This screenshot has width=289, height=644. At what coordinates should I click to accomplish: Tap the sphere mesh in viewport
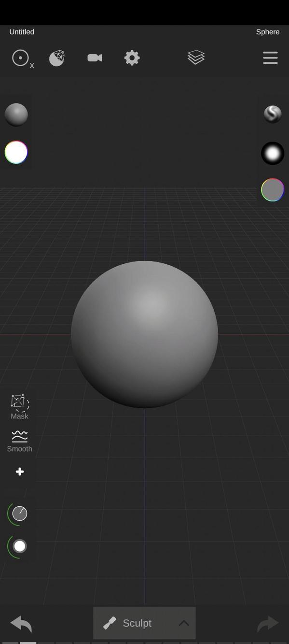144,334
